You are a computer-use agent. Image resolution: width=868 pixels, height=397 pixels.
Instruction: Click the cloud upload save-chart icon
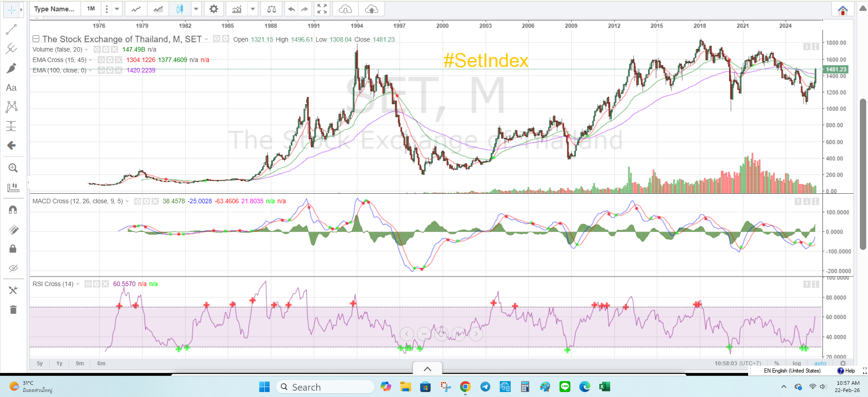tap(371, 9)
